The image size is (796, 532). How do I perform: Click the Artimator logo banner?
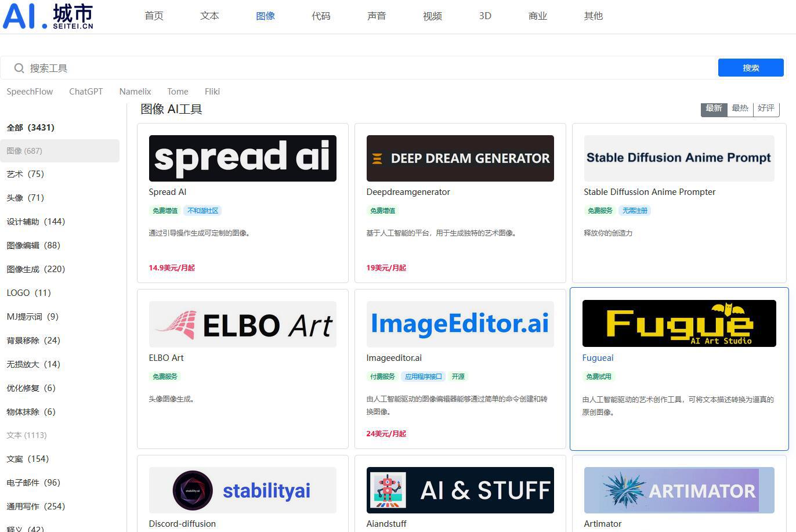click(679, 490)
